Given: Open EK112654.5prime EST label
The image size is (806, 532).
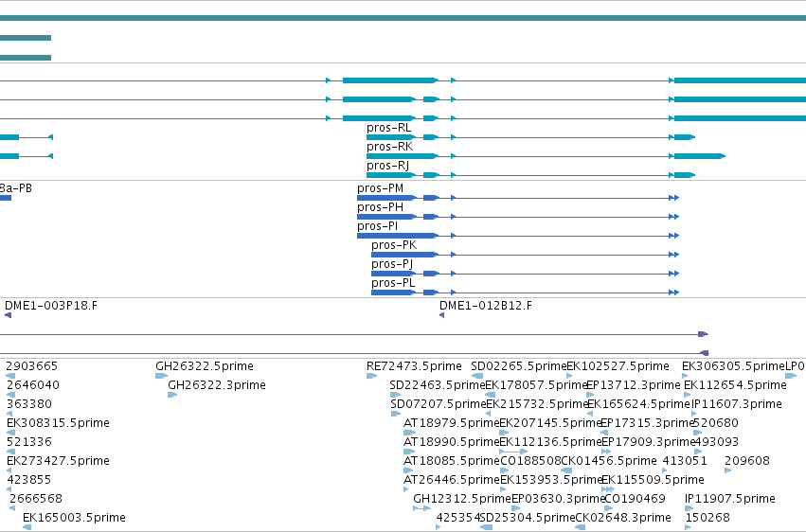Looking at the screenshot, I should [735, 385].
